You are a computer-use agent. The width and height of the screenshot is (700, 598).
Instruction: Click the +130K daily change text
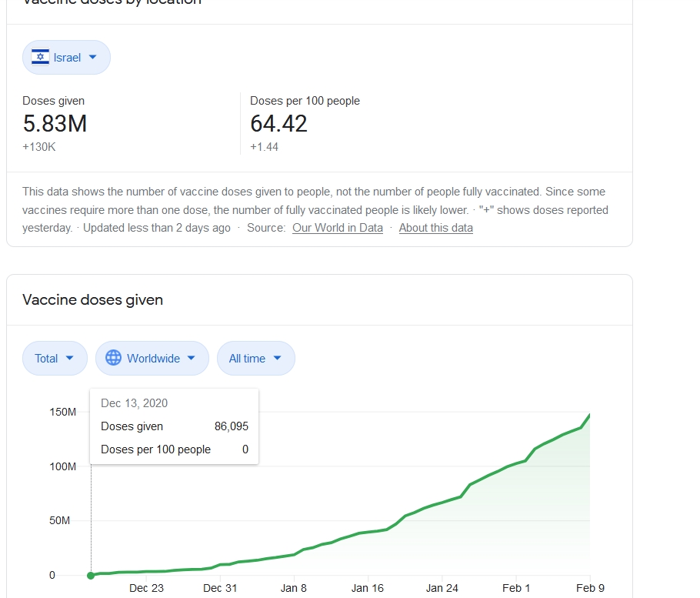coord(38,147)
